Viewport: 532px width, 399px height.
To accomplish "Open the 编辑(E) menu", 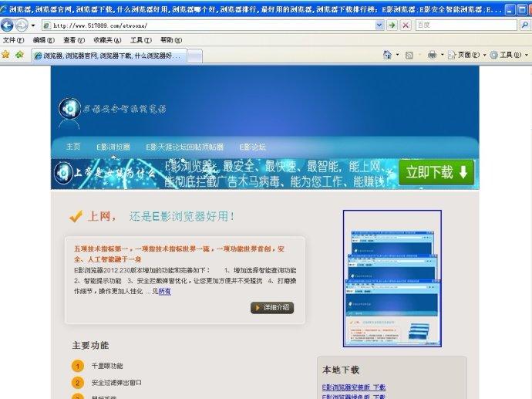I will click(44, 40).
